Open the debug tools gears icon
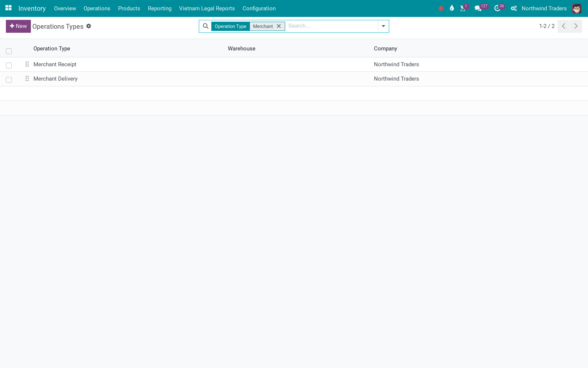Viewport: 588px width, 368px height. point(514,8)
